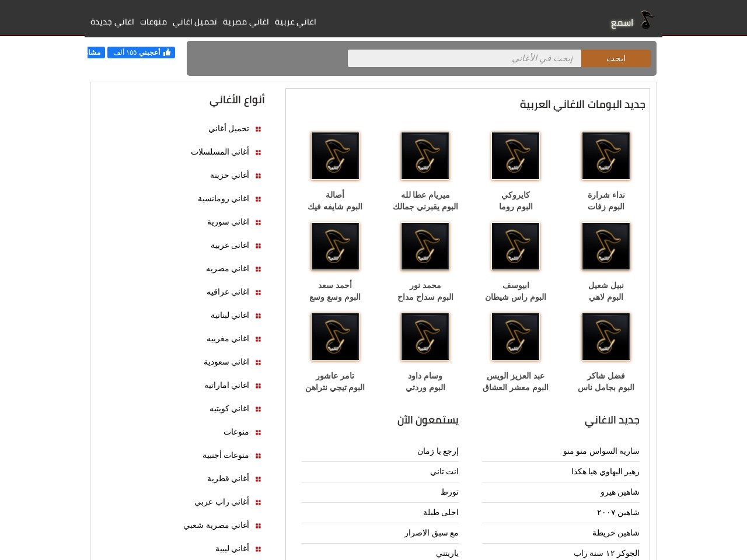The width and height of the screenshot is (747, 560).
Task: Click the اسمع music note logo
Action: [x=647, y=21]
